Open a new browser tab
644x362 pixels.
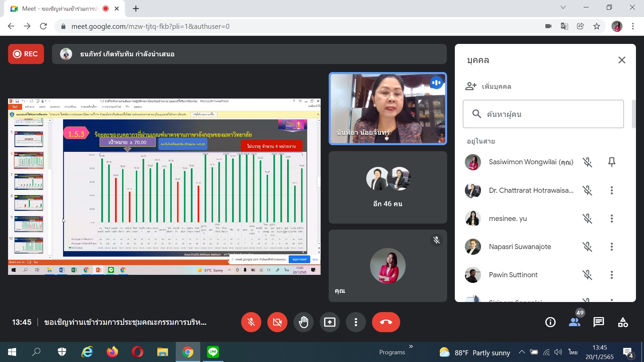tap(136, 9)
